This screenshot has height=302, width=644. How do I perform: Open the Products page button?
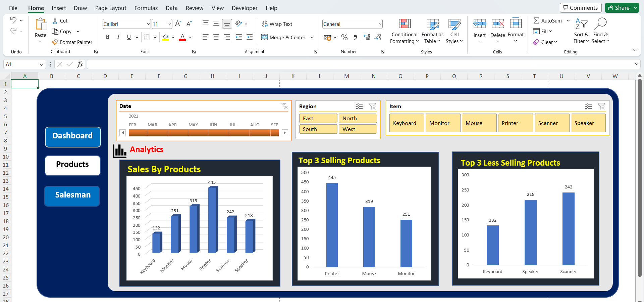(72, 165)
